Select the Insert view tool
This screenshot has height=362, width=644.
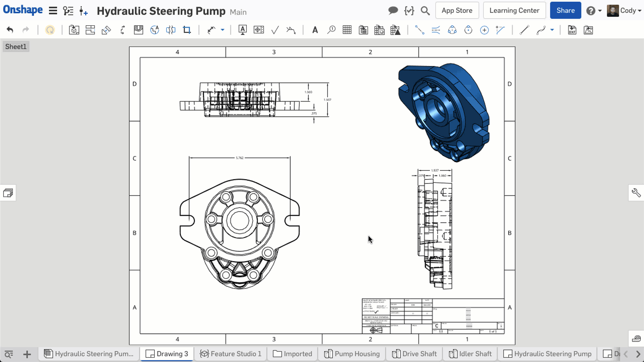(x=74, y=30)
